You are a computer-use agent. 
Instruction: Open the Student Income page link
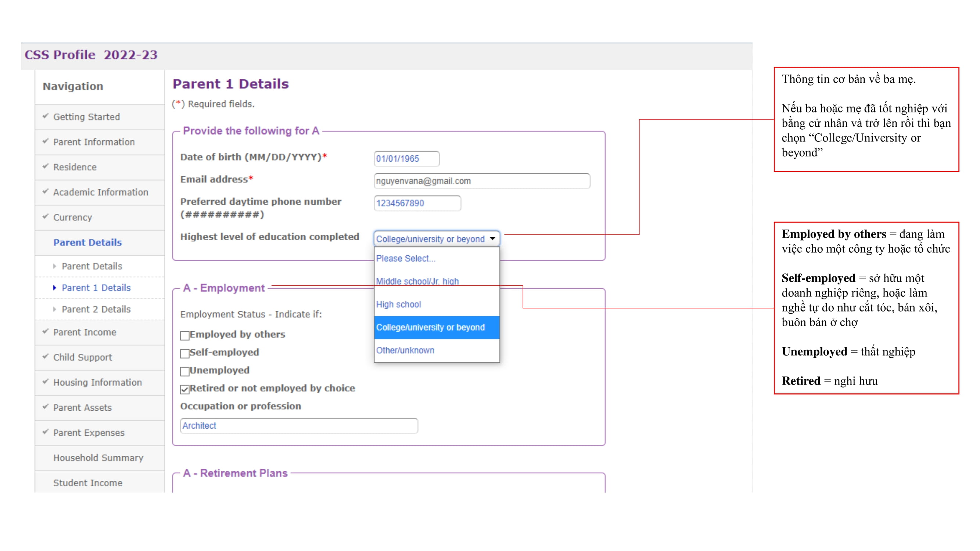point(87,483)
